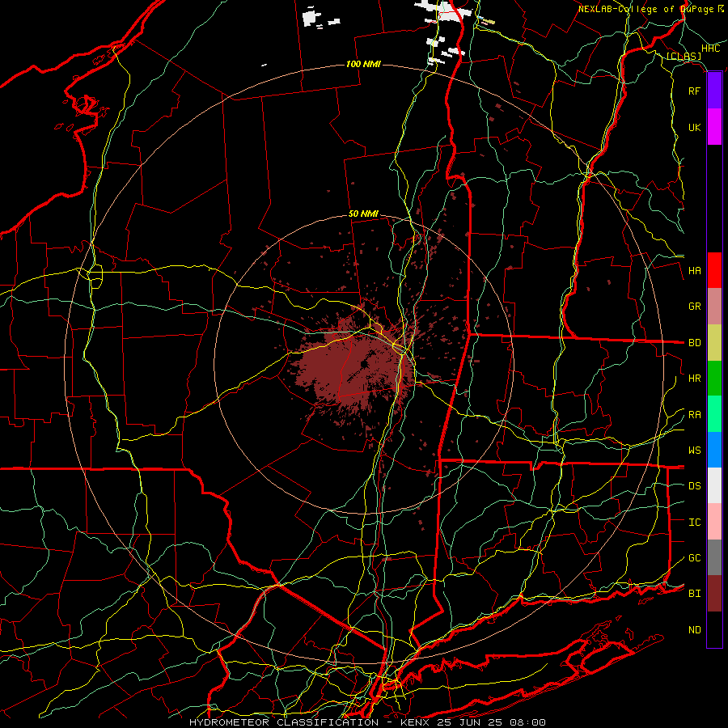
Task: Click the 50 NMI range ring label
Action: 363,214
